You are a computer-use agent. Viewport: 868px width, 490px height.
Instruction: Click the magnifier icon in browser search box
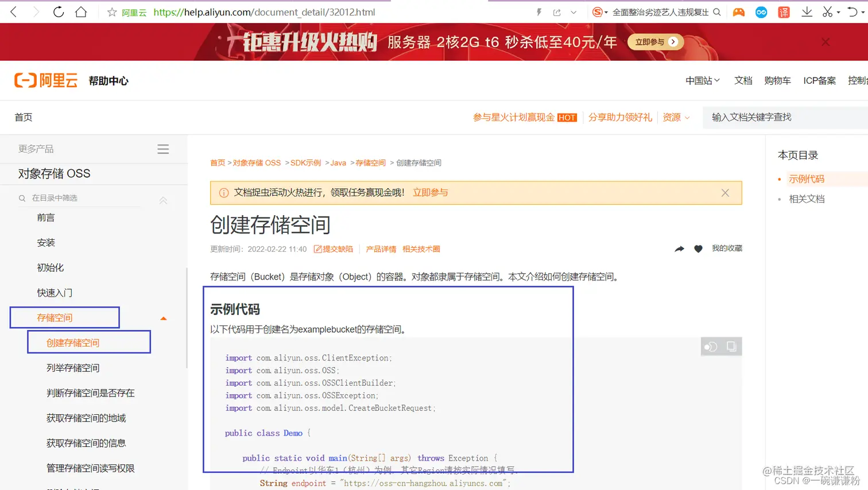717,12
